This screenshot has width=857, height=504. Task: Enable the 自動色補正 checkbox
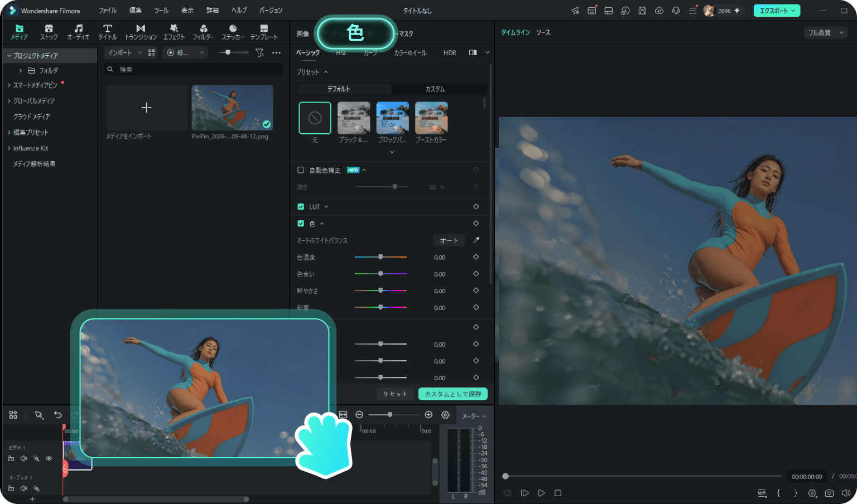tap(301, 170)
